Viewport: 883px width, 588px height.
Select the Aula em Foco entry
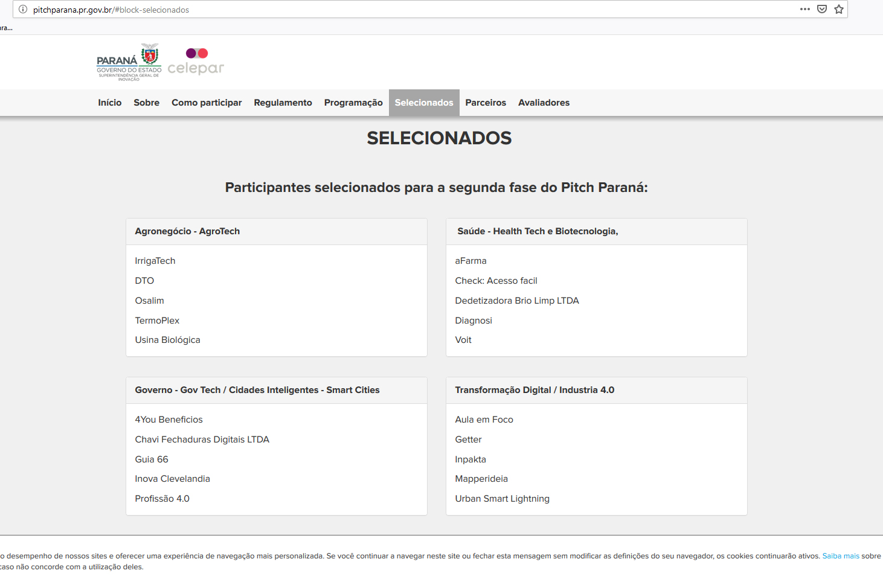tap(484, 420)
